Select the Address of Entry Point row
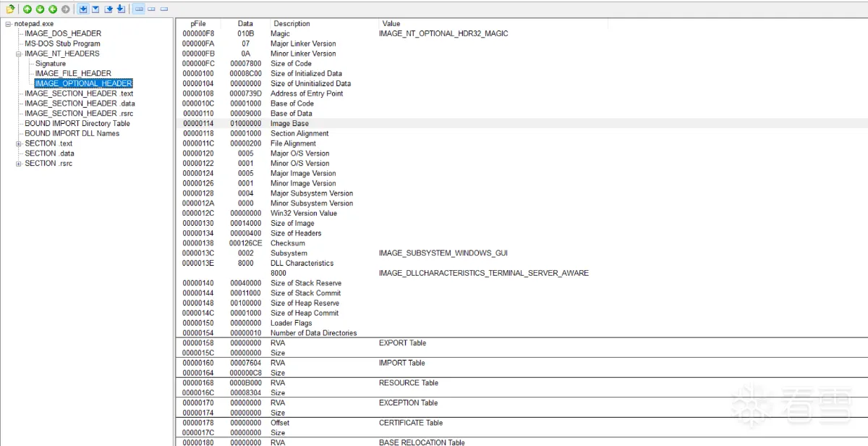868x446 pixels. point(307,93)
